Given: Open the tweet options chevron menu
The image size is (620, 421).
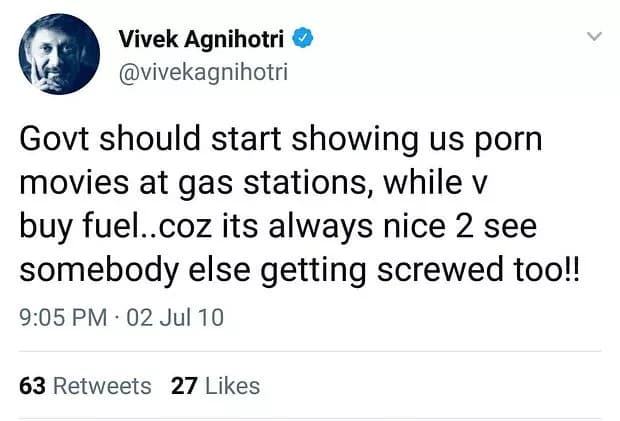Looking at the screenshot, I should 594,37.
